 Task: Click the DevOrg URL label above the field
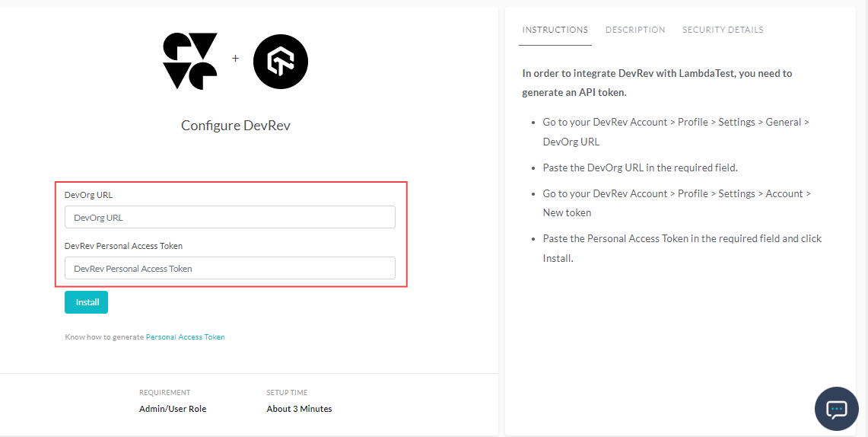pyautogui.click(x=88, y=195)
